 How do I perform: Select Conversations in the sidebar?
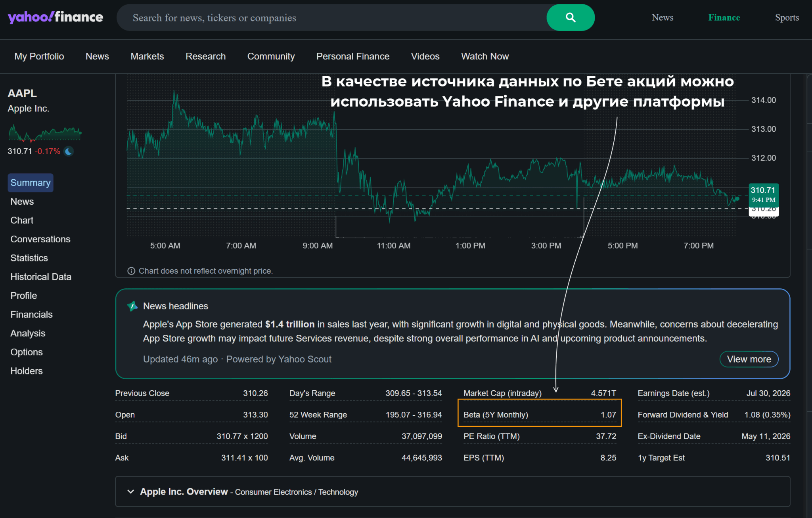coord(40,239)
